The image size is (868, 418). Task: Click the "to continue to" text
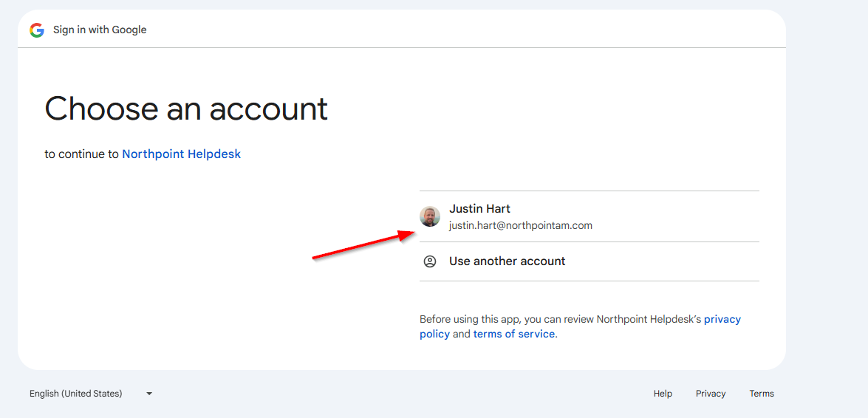[81, 154]
